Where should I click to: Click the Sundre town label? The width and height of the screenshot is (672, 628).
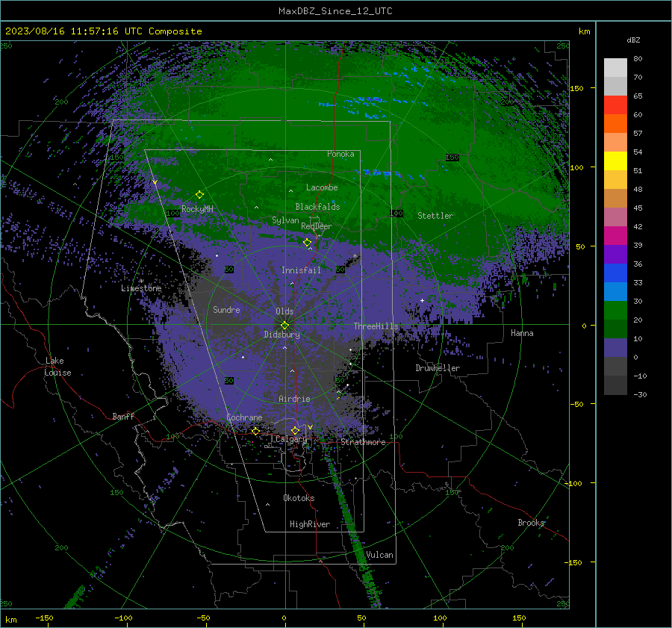pyautogui.click(x=226, y=309)
